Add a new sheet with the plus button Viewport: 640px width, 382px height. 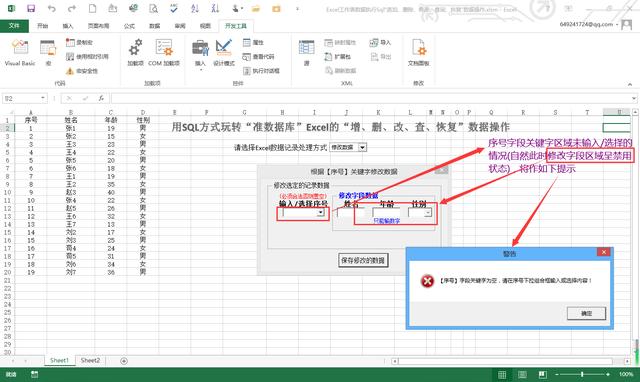point(124,361)
